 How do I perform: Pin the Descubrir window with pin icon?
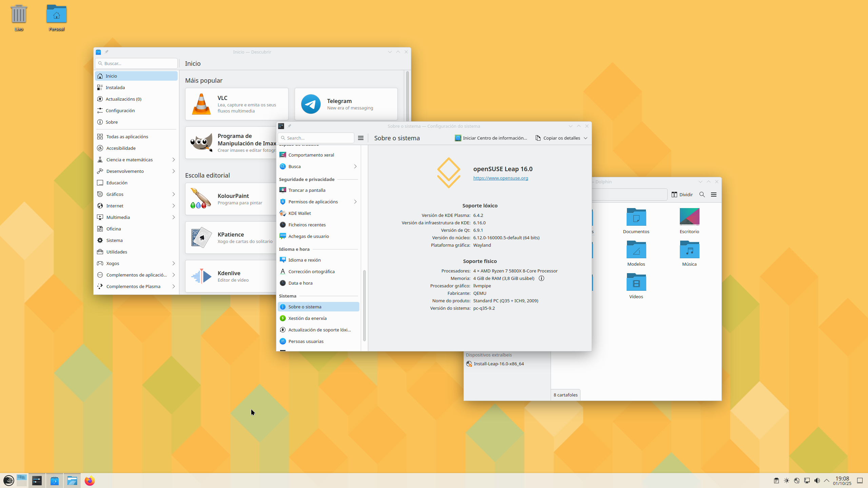(x=106, y=52)
